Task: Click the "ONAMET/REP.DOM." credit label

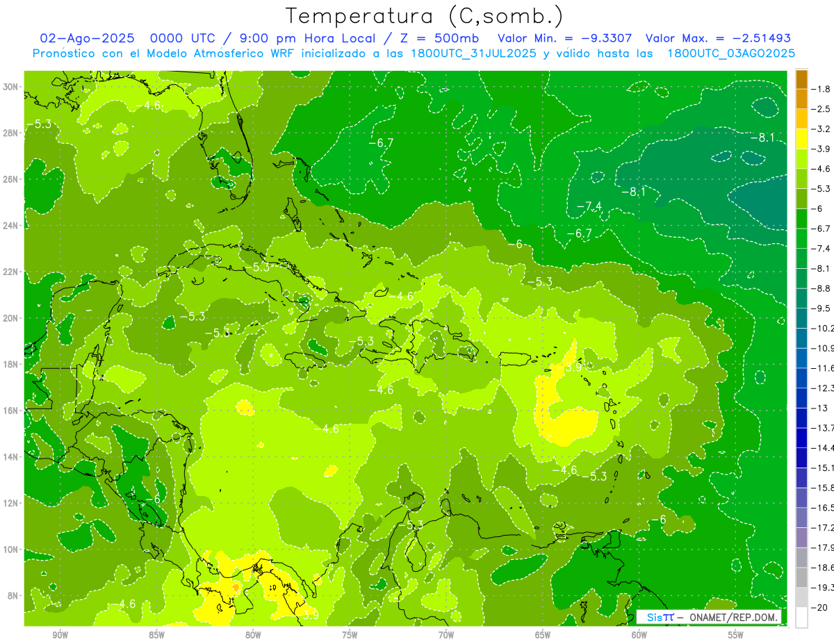Action: coord(733,618)
